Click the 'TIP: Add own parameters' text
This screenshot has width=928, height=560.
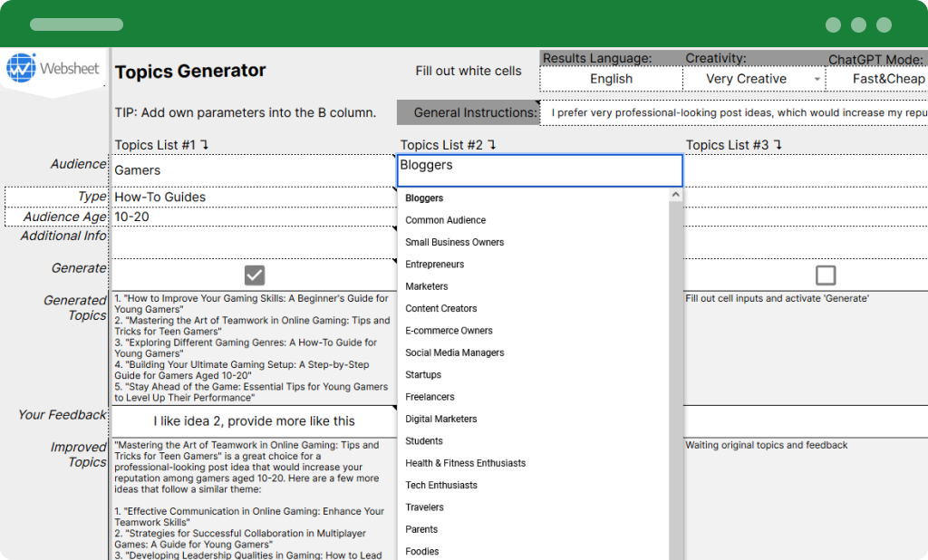click(245, 112)
